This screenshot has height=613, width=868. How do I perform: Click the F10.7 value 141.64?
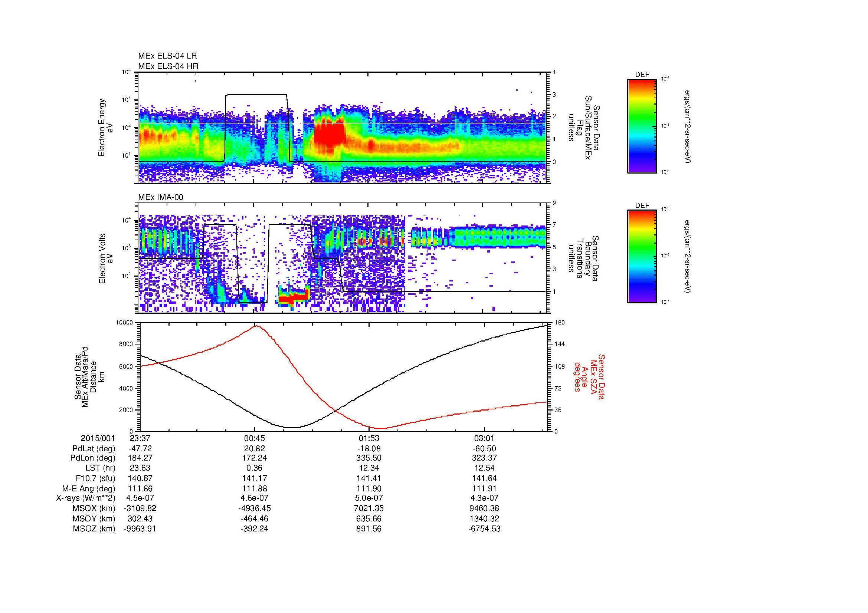(x=484, y=478)
